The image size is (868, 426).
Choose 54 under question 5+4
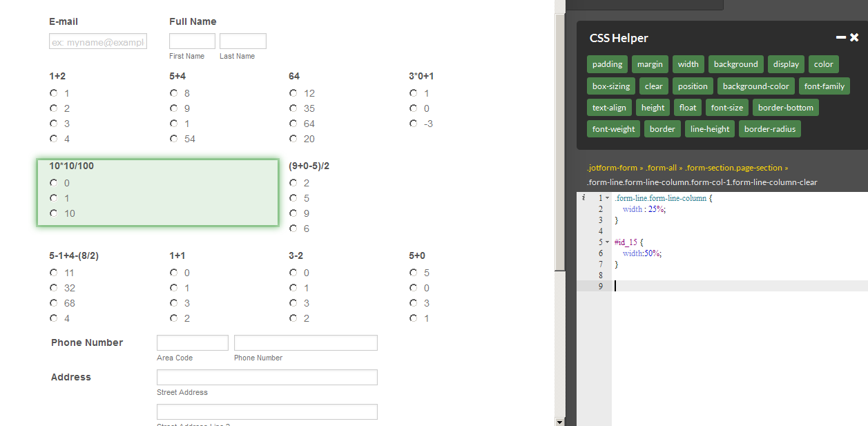tap(174, 139)
